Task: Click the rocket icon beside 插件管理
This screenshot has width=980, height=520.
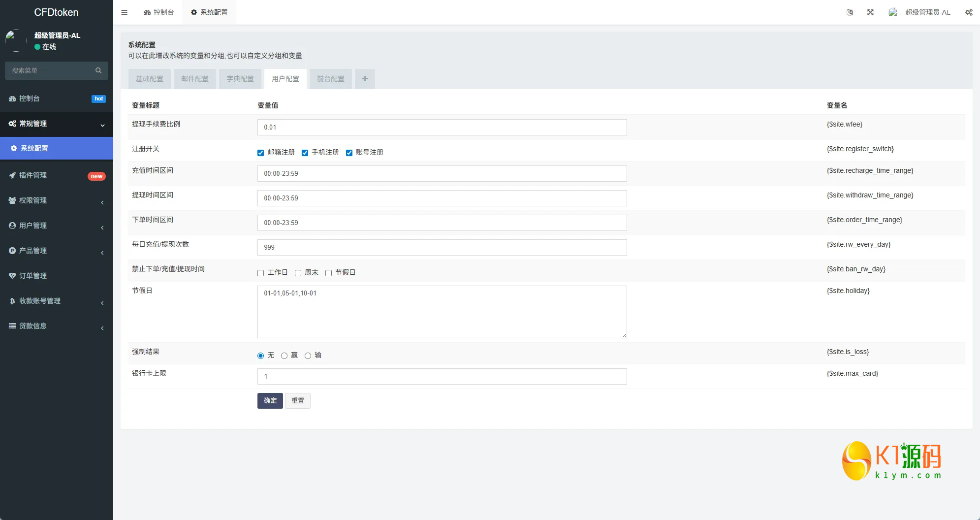Action: [x=12, y=175]
